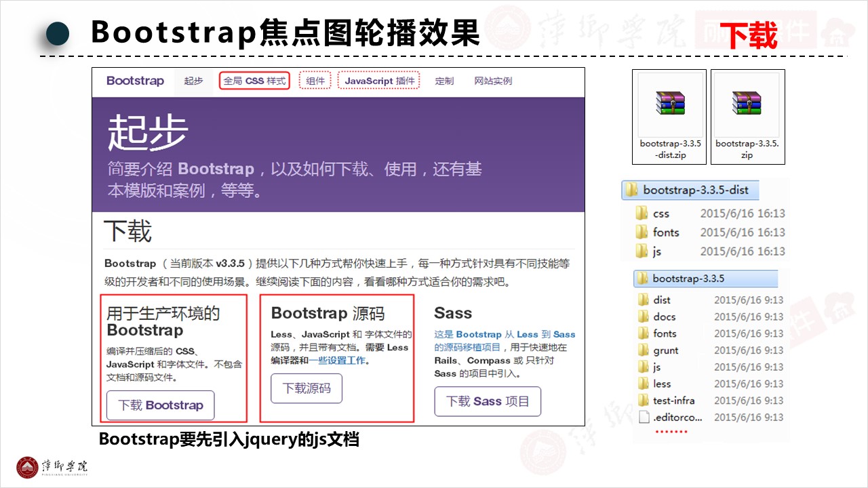Click the 下载源码 button
The width and height of the screenshot is (868, 488).
[x=307, y=388]
